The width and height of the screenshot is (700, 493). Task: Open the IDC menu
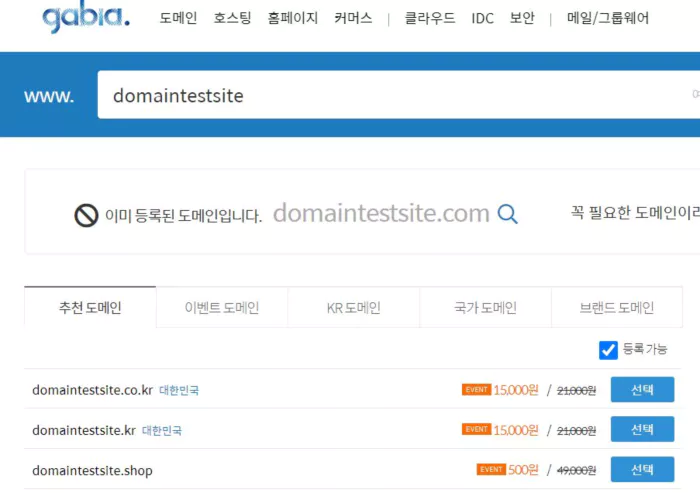coord(483,18)
